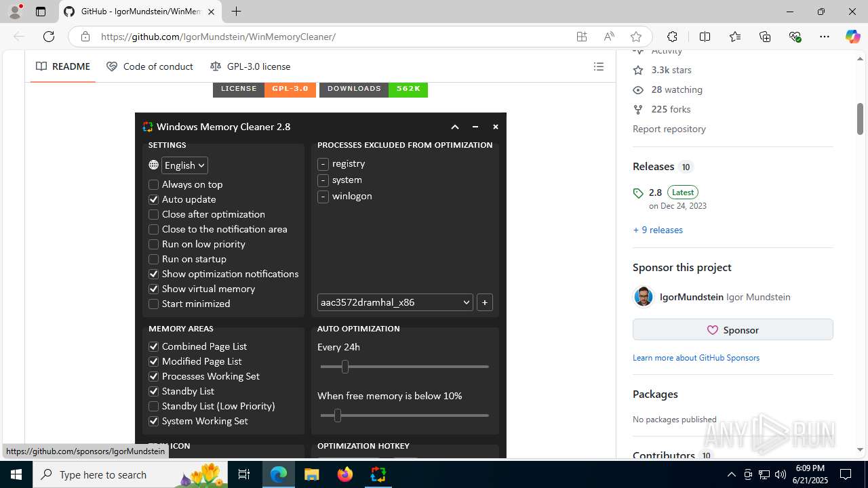Open File Explorer from the taskbar

click(x=312, y=474)
